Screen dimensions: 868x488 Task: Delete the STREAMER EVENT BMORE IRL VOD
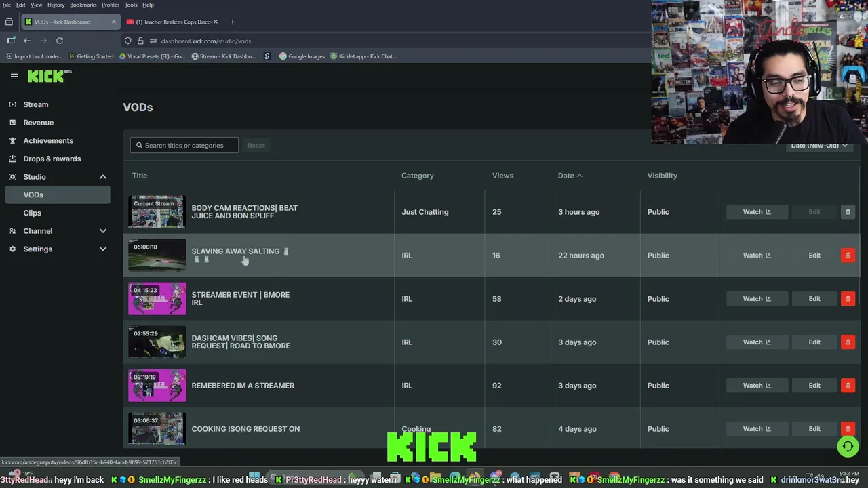click(x=848, y=299)
